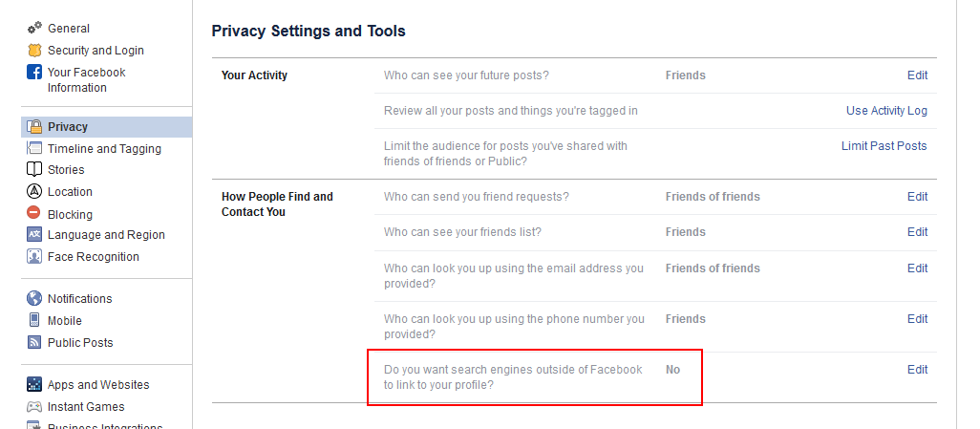Edit who can send friend requests
This screenshot has height=429, width=980.
point(917,197)
